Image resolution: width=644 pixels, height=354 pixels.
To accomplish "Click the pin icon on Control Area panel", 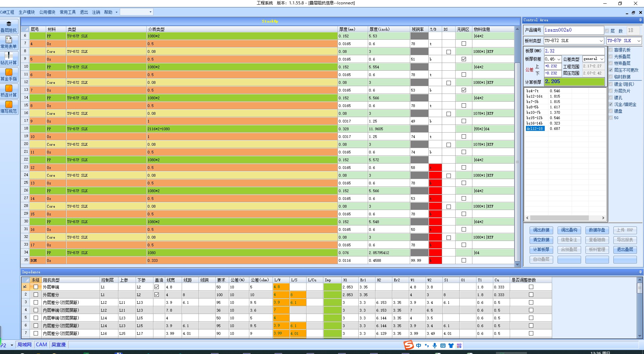I will 640,20.
